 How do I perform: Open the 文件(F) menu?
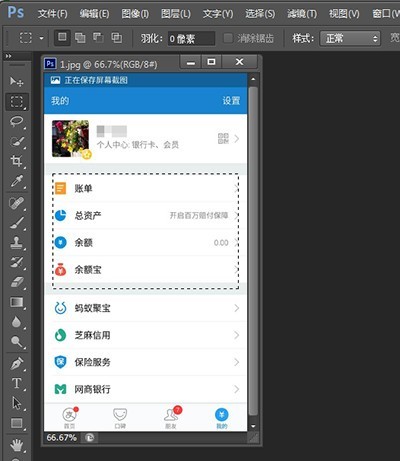pyautogui.click(x=52, y=14)
